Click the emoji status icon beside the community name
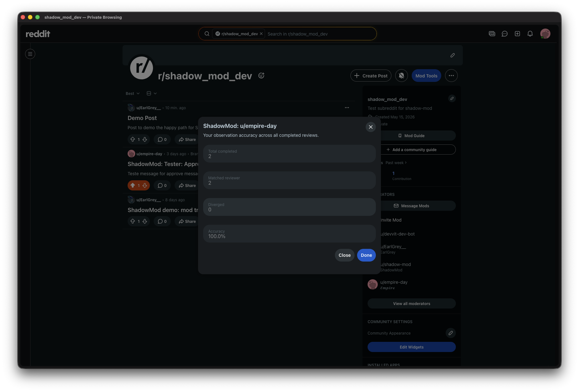 (x=261, y=76)
